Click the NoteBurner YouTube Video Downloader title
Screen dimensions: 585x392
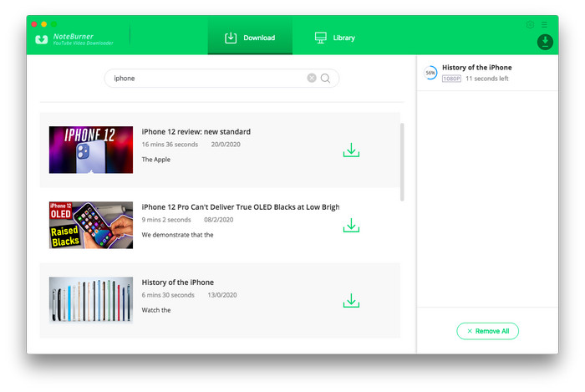tap(83, 39)
